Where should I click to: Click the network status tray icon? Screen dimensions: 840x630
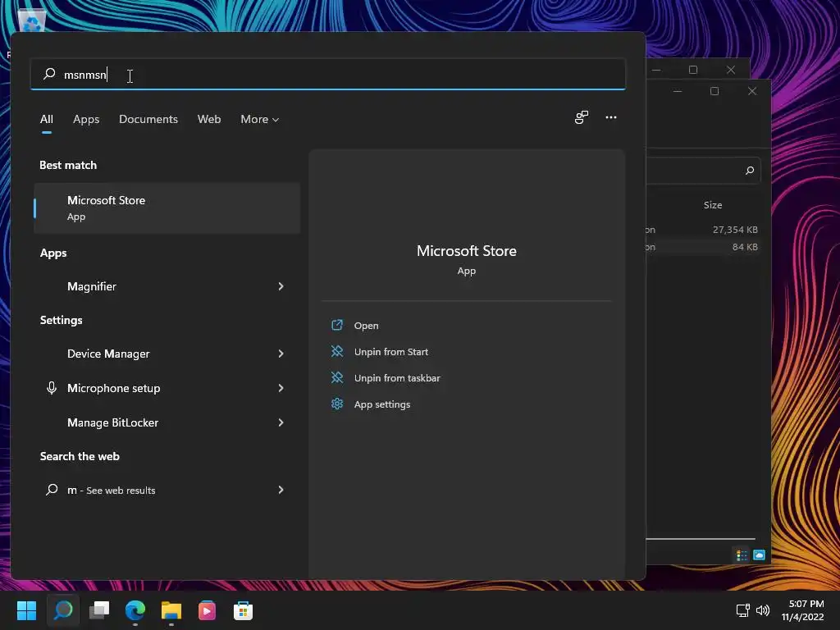(742, 610)
